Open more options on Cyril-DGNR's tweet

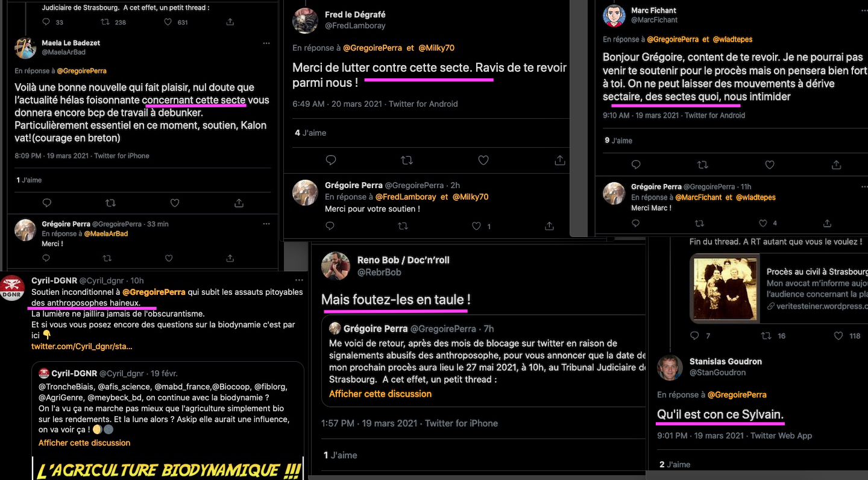299,280
